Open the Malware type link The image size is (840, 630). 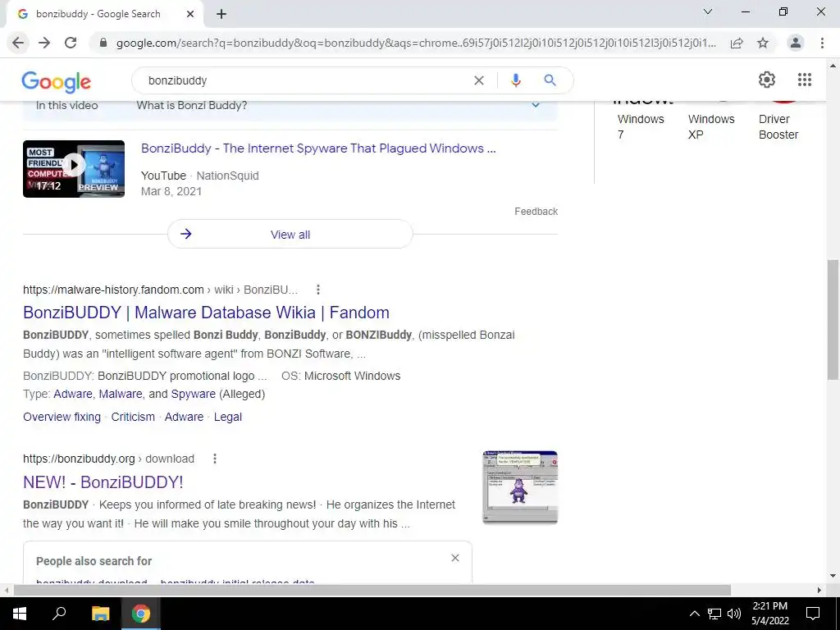[121, 394]
